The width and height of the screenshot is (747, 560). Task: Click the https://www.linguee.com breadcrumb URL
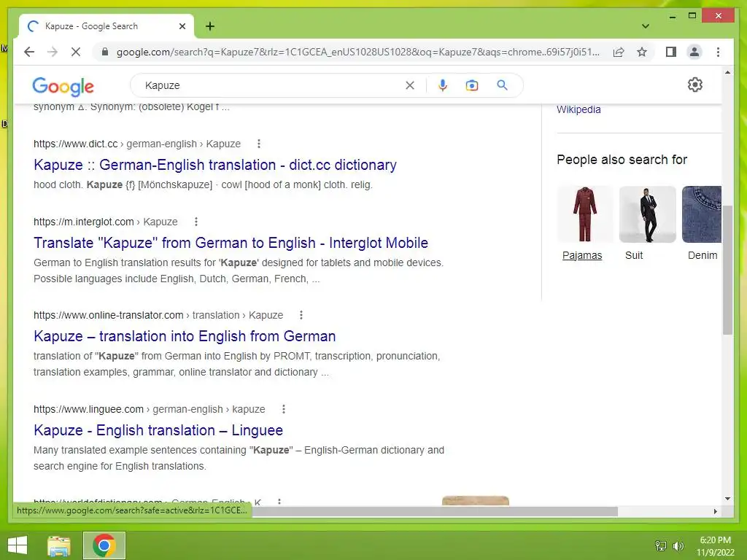pos(88,410)
